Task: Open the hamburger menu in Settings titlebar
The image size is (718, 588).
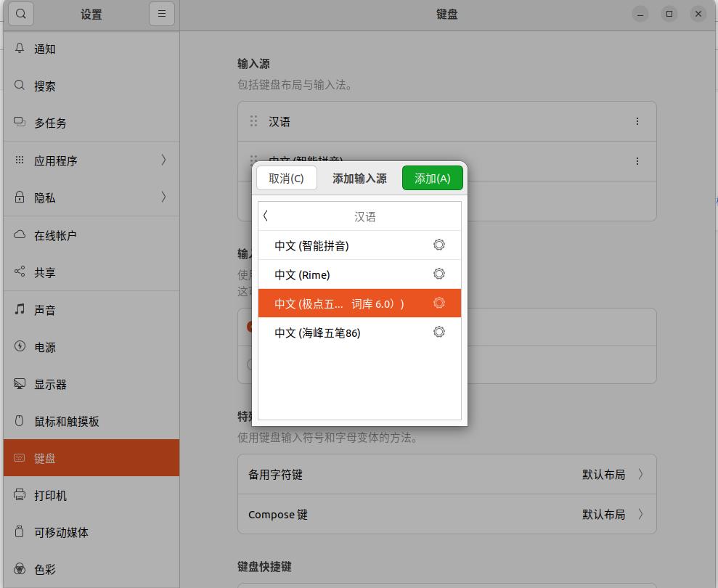Action: click(x=161, y=14)
